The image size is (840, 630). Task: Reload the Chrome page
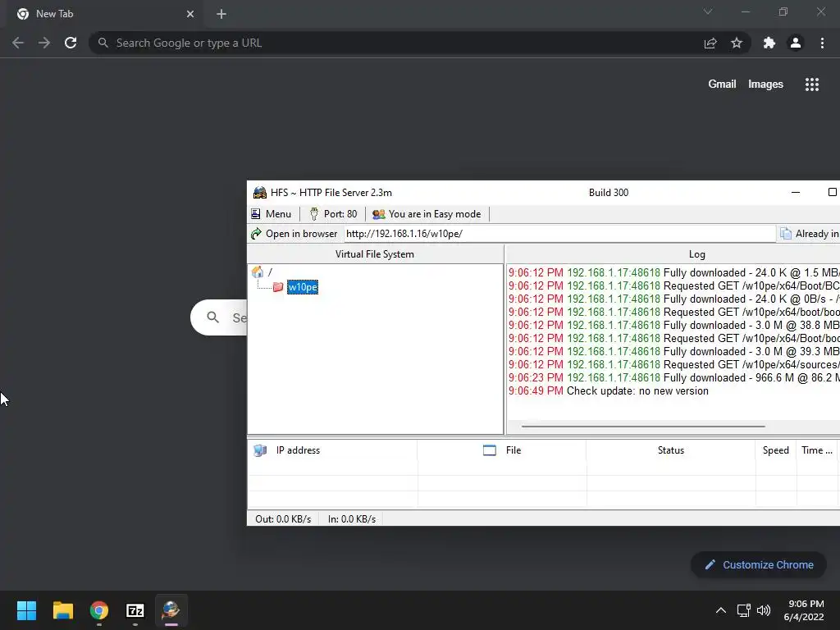(71, 43)
